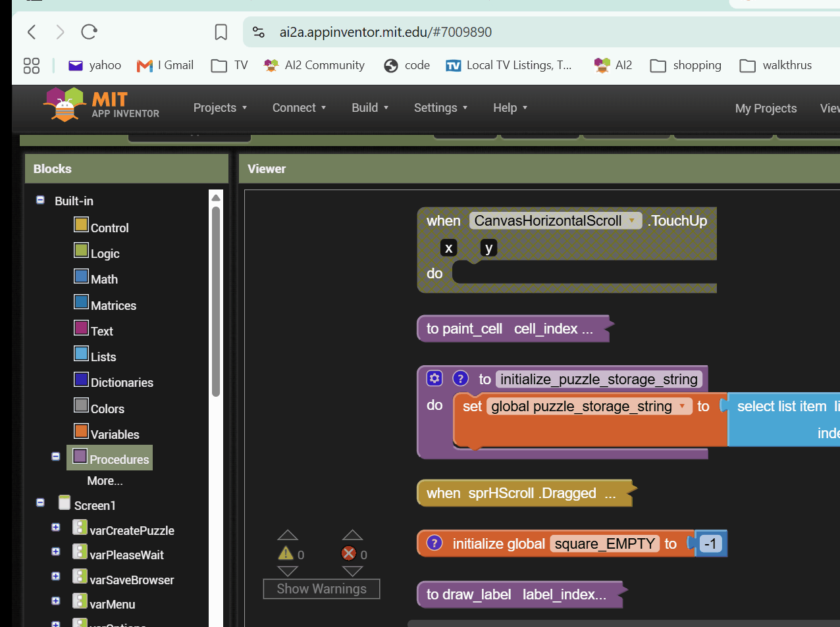This screenshot has height=627, width=840.
Task: Click collapsed sprHScroll.Dragged event block
Action: pos(527,493)
